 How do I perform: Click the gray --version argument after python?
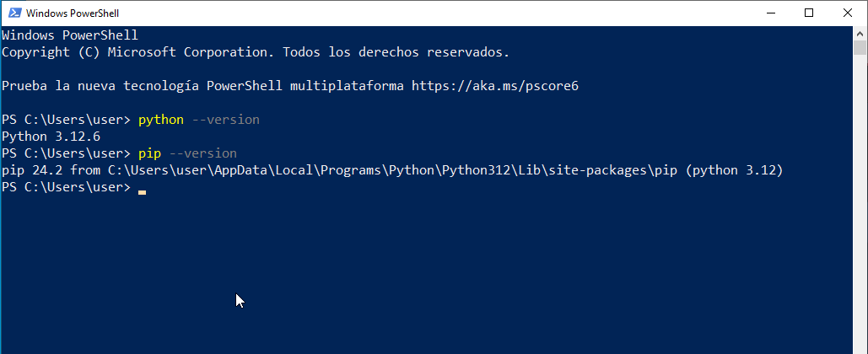(225, 120)
